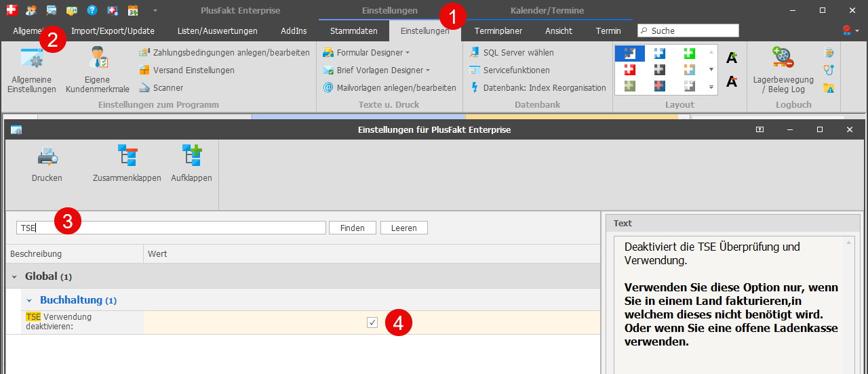Move down one row in Layout gallery
Screen dimensions: 868x374
(711, 70)
